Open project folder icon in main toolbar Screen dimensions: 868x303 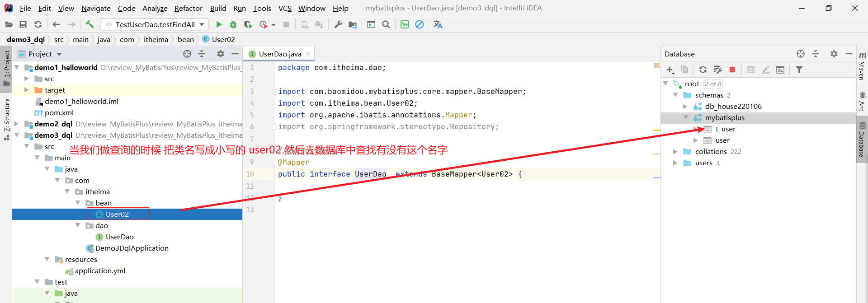point(9,24)
